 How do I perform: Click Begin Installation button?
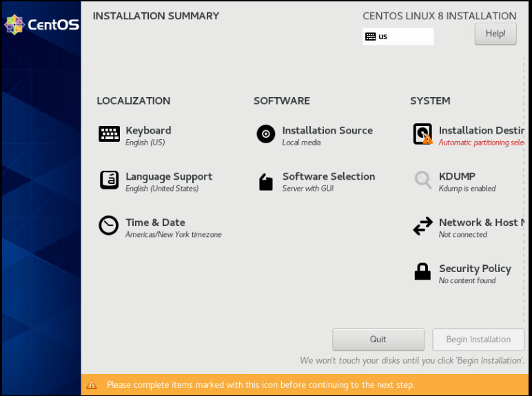478,340
